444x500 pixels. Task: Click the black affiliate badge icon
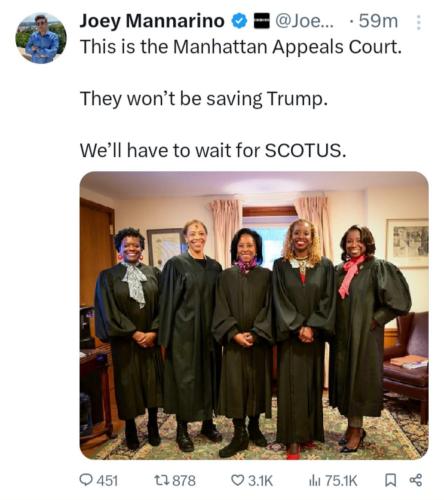click(262, 21)
